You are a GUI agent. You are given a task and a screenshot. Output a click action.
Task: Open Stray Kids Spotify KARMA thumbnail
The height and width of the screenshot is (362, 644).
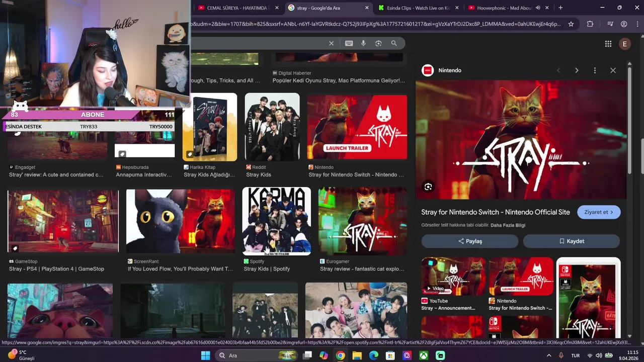coord(277,221)
